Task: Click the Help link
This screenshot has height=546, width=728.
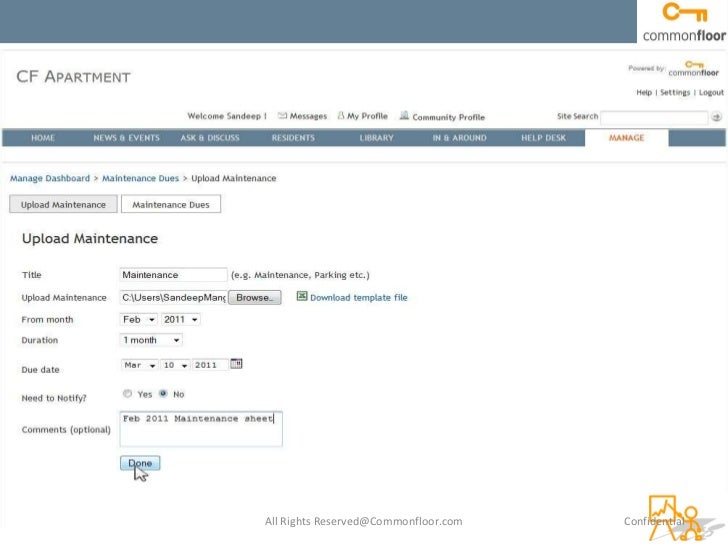Action: 644,92
